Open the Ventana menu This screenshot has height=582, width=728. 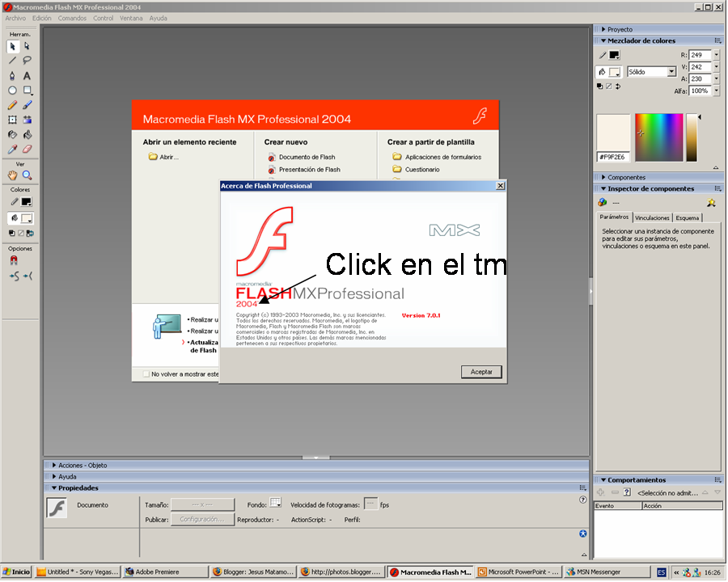131,19
